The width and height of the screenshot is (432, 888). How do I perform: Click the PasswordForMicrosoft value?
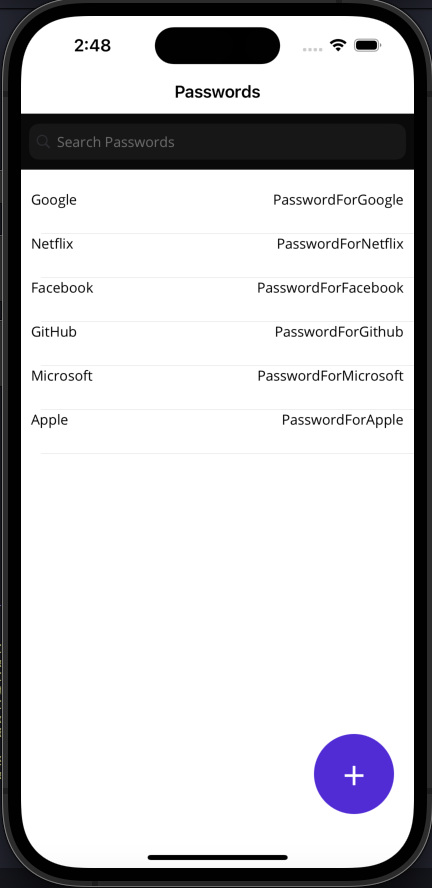click(x=331, y=376)
